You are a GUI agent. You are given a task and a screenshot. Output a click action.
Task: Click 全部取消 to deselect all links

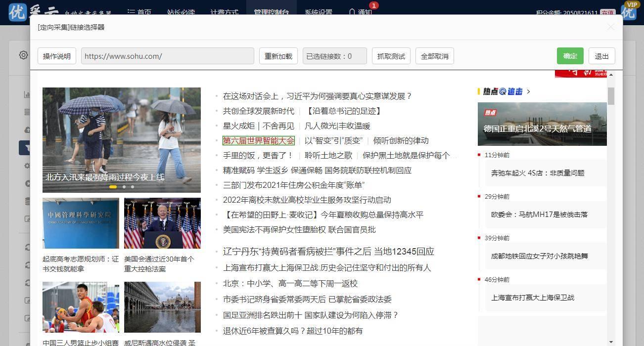pos(435,56)
